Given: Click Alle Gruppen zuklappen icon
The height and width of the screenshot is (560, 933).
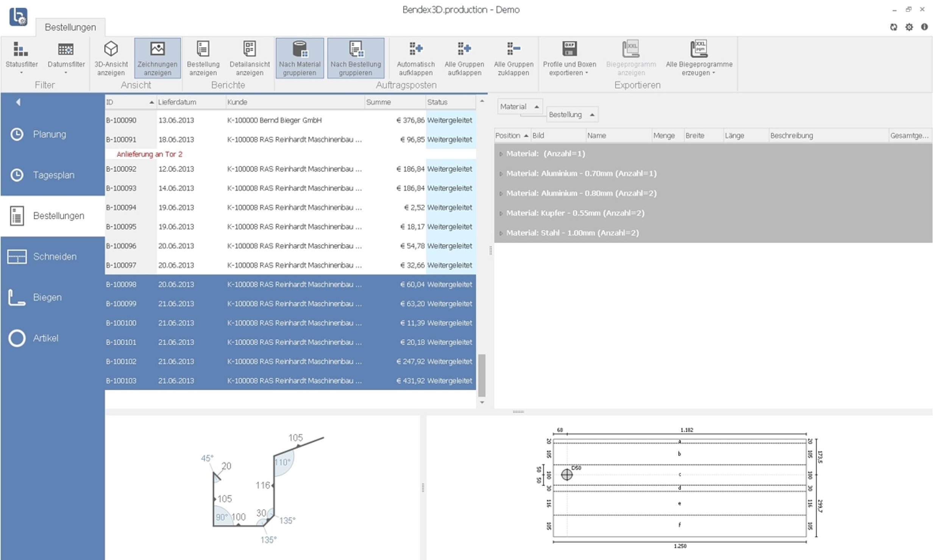Looking at the screenshot, I should (513, 49).
